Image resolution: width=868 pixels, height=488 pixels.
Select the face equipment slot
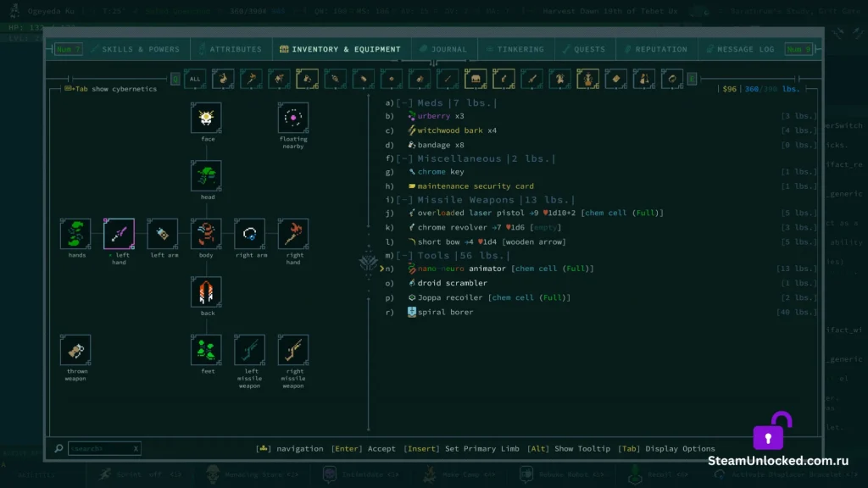pos(206,117)
